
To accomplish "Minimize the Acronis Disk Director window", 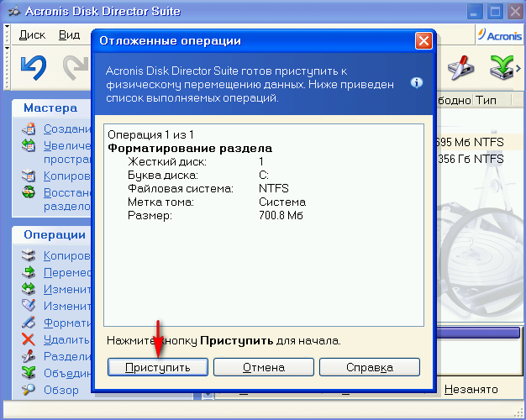I will (475, 12).
